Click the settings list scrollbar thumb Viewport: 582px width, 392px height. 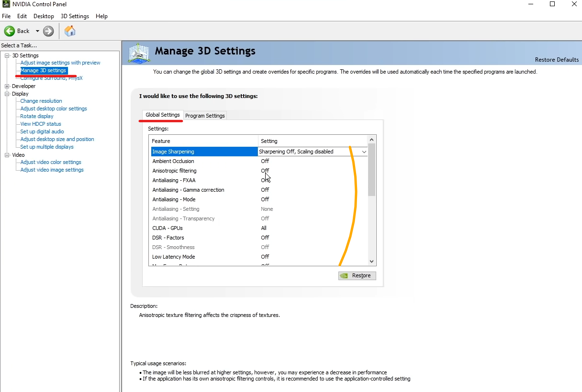(372, 169)
